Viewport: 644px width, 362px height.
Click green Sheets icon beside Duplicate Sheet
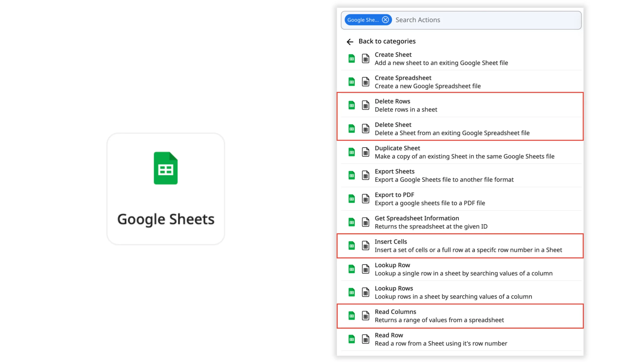pyautogui.click(x=351, y=152)
